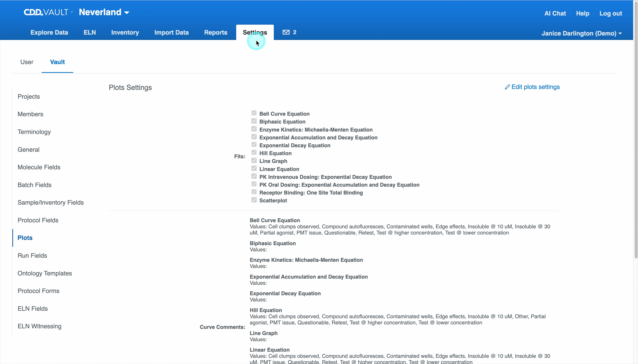Viewport: 638px width, 364px height.
Task: Open the Explore Data tab
Action: (49, 33)
